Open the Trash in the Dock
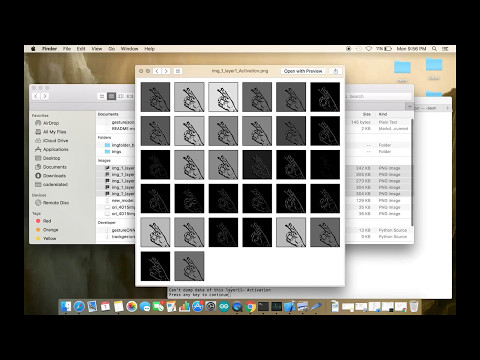This screenshot has height=360, width=480. pyautogui.click(x=414, y=306)
